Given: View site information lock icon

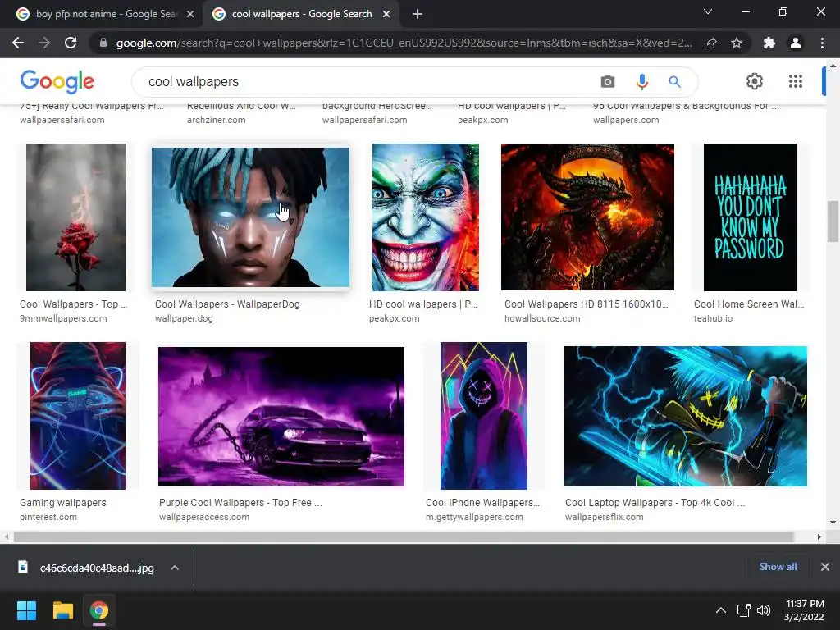Looking at the screenshot, I should [103, 43].
